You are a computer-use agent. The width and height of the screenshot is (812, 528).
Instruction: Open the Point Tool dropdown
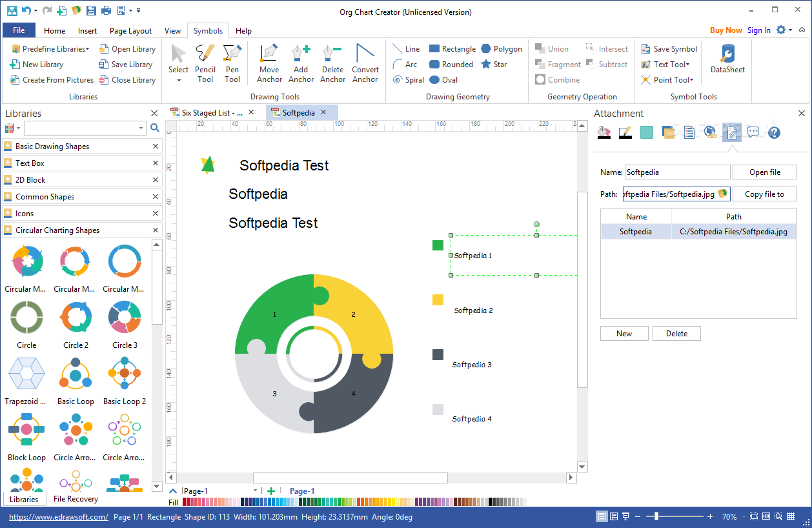point(667,80)
